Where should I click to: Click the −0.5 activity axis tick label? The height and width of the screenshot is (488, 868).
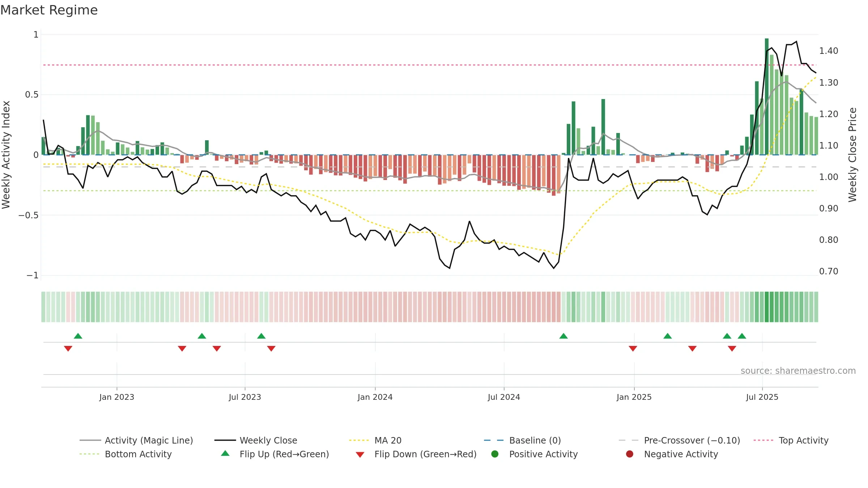coord(28,215)
